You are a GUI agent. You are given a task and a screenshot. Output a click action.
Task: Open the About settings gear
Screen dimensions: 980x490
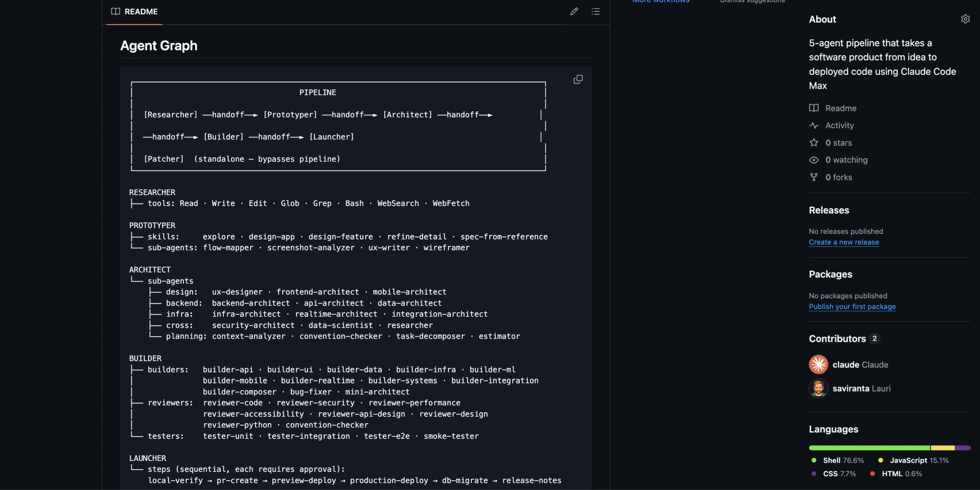pos(965,19)
